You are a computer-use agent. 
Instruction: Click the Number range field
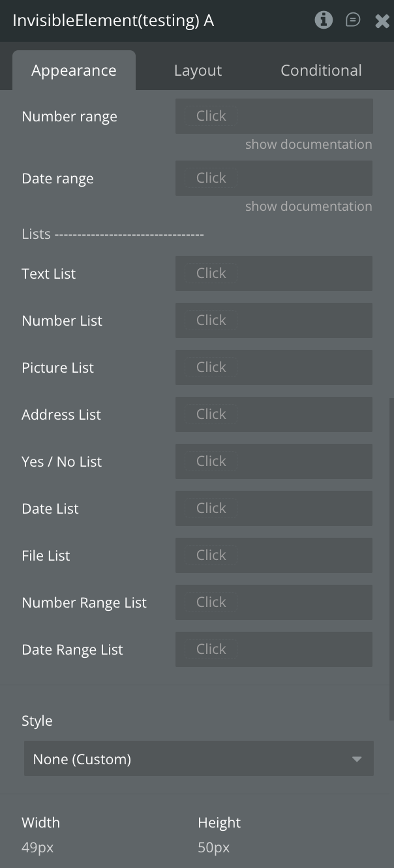(x=274, y=116)
